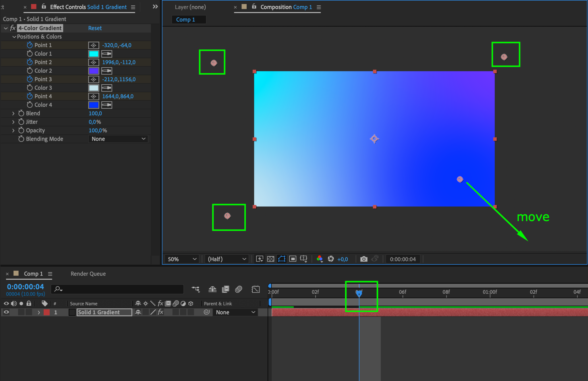Viewport: 588px width, 381px height.
Task: Open the graph editor in the timeline
Action: pyautogui.click(x=256, y=289)
